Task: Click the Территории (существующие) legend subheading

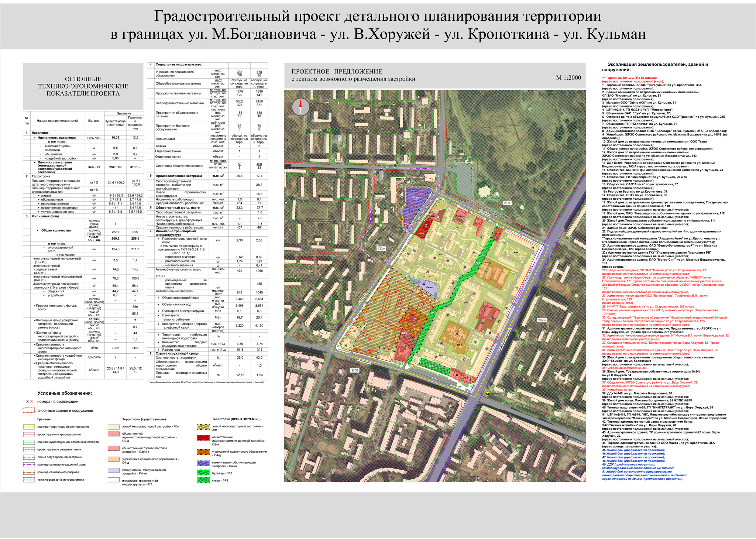Action: pyautogui.click(x=144, y=419)
